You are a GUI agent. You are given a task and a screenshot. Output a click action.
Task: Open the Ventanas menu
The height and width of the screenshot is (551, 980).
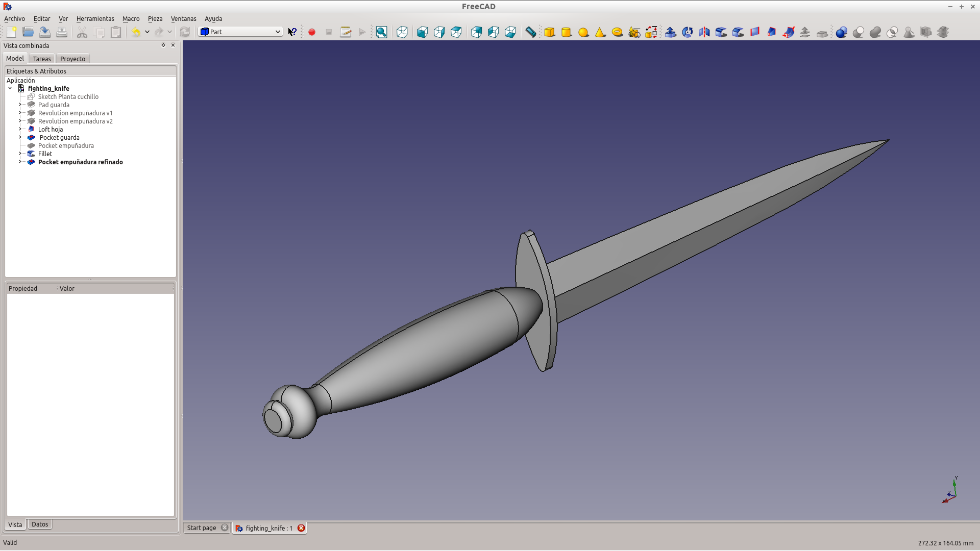(x=183, y=18)
